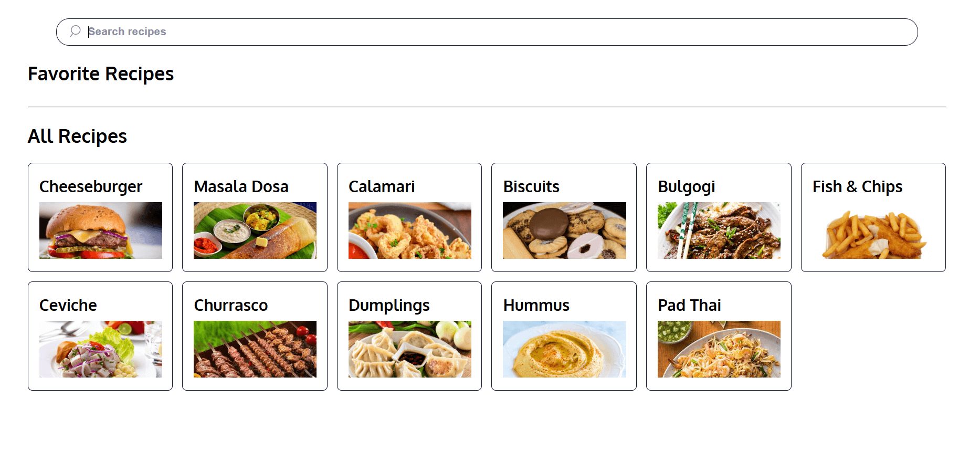980x450 pixels.
Task: Click the search magnifier icon
Action: 75,32
